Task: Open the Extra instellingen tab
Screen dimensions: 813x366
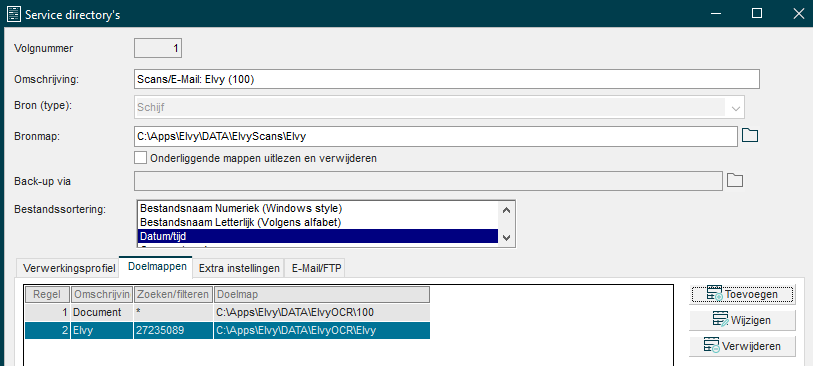Action: click(239, 269)
